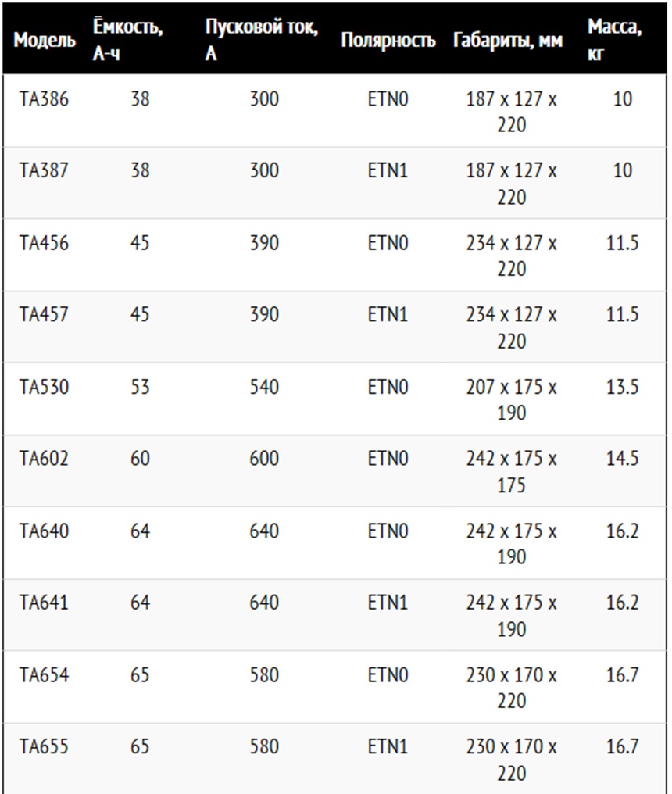Select the 600 starting current cell

click(x=264, y=458)
